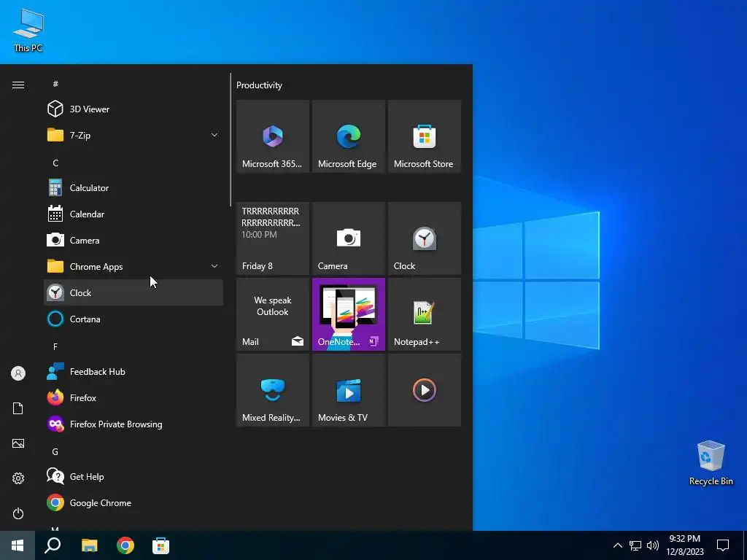Open Firefox Private Browsing entry

coord(133,424)
